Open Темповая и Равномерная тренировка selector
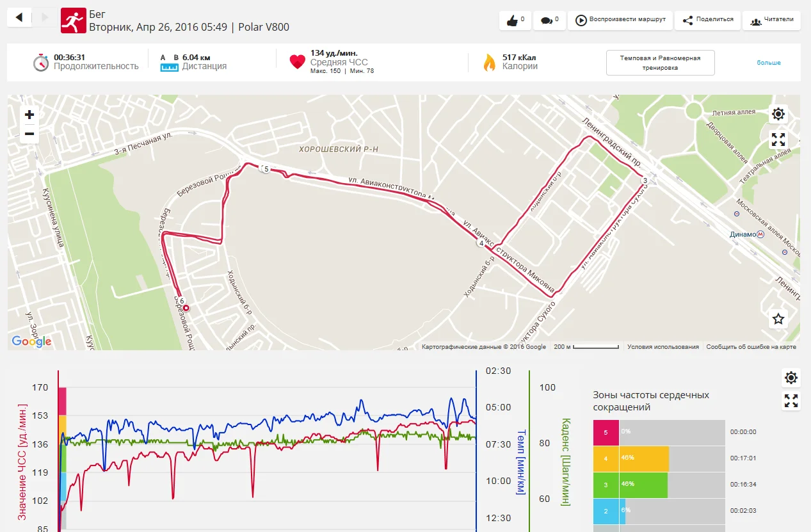 pos(660,63)
